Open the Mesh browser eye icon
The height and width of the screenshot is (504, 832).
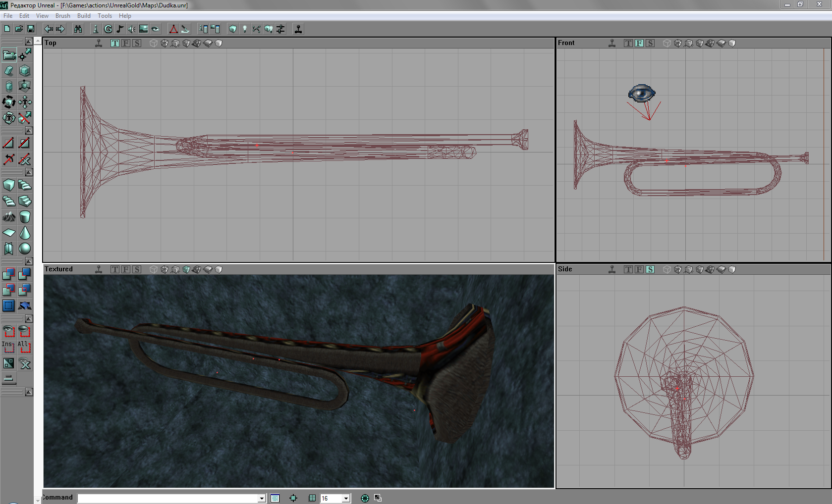click(x=156, y=29)
